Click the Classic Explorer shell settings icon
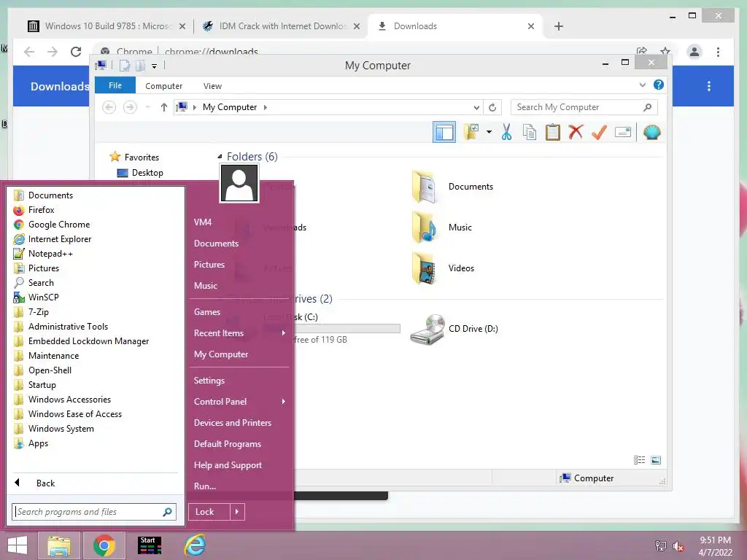Screen dimensions: 747x560 (651, 132)
